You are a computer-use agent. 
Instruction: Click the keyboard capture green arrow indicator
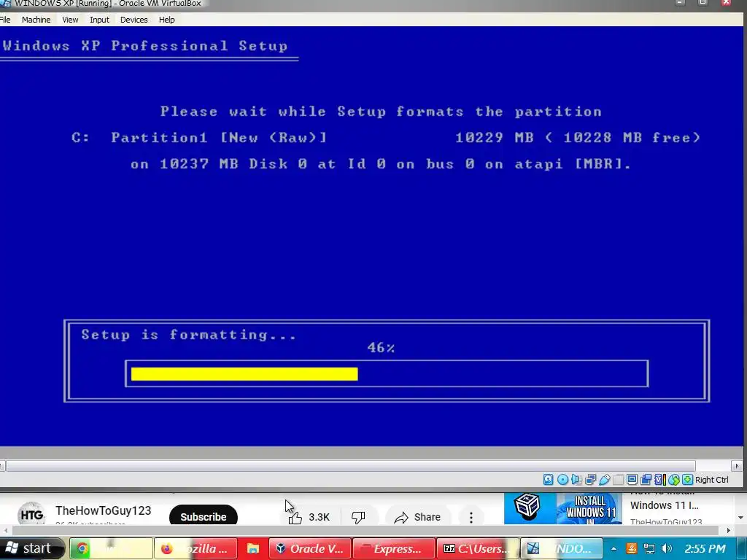click(x=687, y=480)
